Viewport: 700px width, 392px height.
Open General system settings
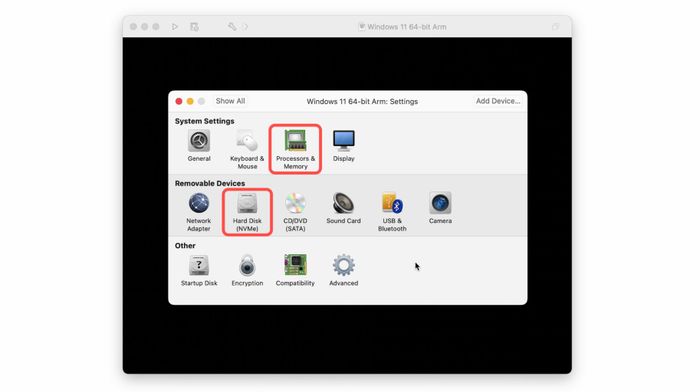[199, 146]
